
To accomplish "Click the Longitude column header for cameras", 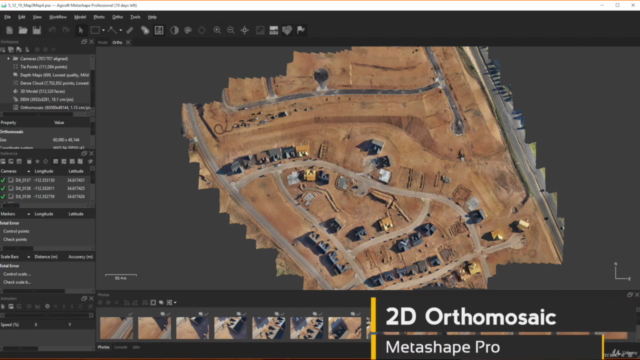I will [x=44, y=171].
